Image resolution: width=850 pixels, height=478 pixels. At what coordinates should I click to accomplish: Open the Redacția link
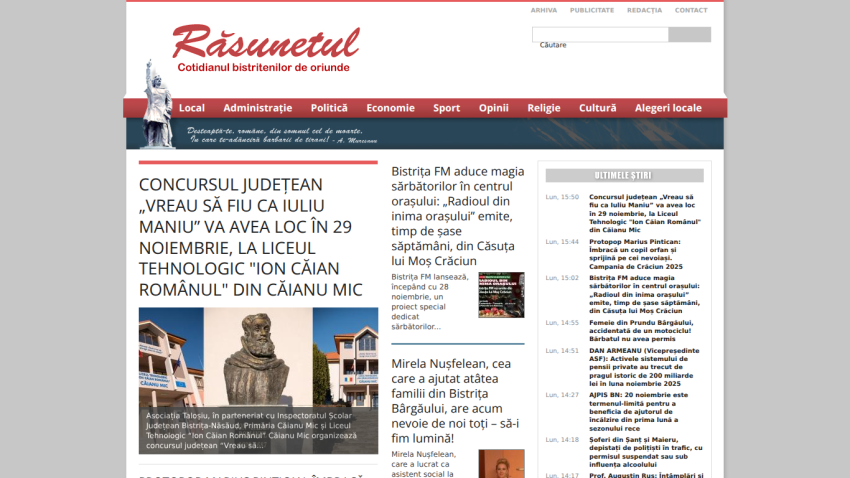pos(644,10)
